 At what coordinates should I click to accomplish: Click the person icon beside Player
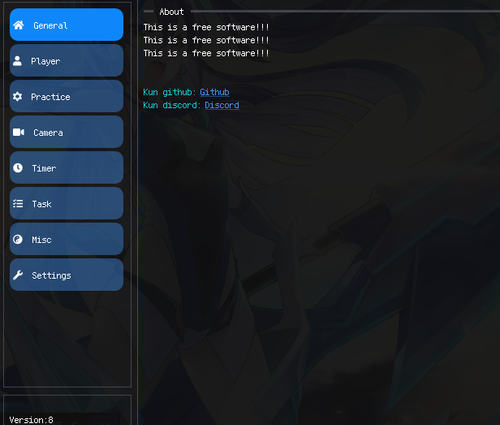(17, 61)
